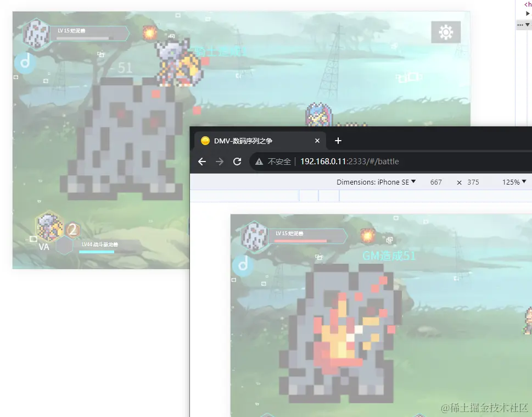Click the enemy avatar hexagon in back window
Image resolution: width=532 pixels, height=417 pixels.
[36, 34]
